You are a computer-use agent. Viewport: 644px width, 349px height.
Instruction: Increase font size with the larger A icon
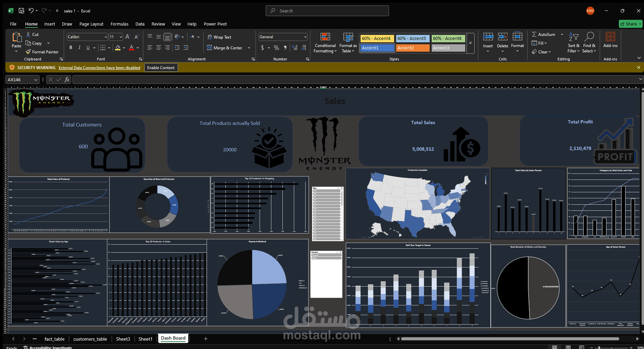point(128,37)
